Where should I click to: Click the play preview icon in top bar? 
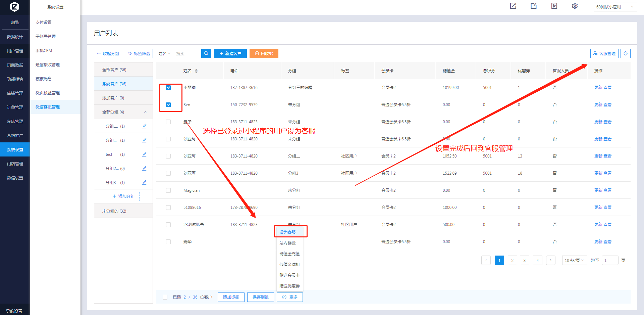point(554,6)
